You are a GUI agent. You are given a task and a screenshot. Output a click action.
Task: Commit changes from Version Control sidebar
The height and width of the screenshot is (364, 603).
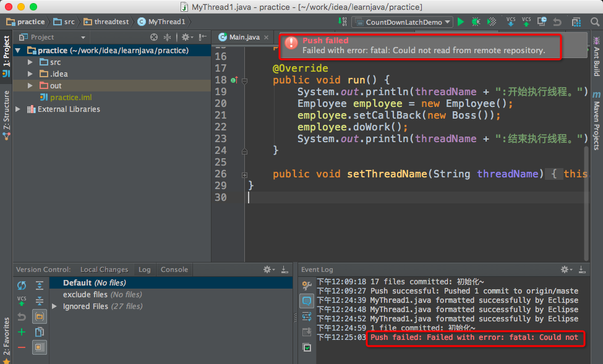[x=22, y=301]
